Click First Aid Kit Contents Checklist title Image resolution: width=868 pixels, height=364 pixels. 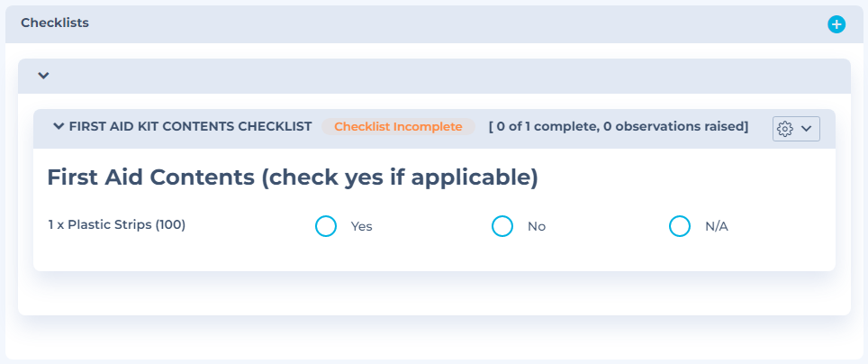[190, 127]
